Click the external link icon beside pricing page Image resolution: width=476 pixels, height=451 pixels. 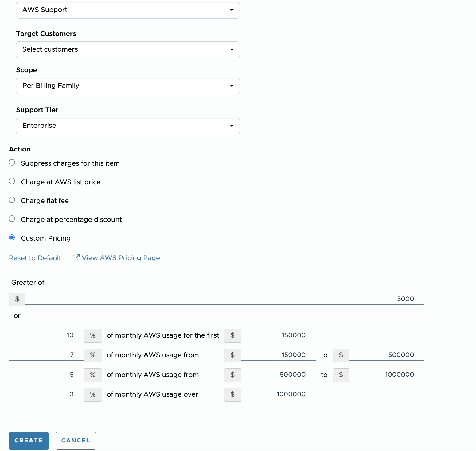(76, 257)
